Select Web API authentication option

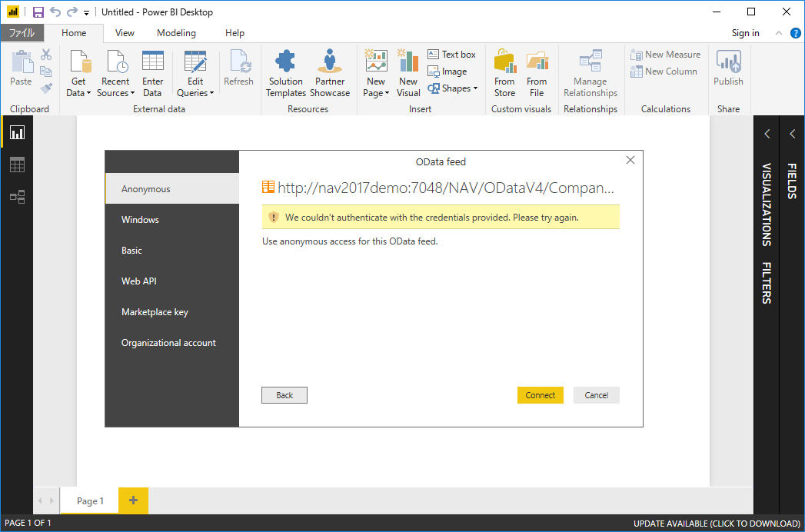(x=172, y=281)
